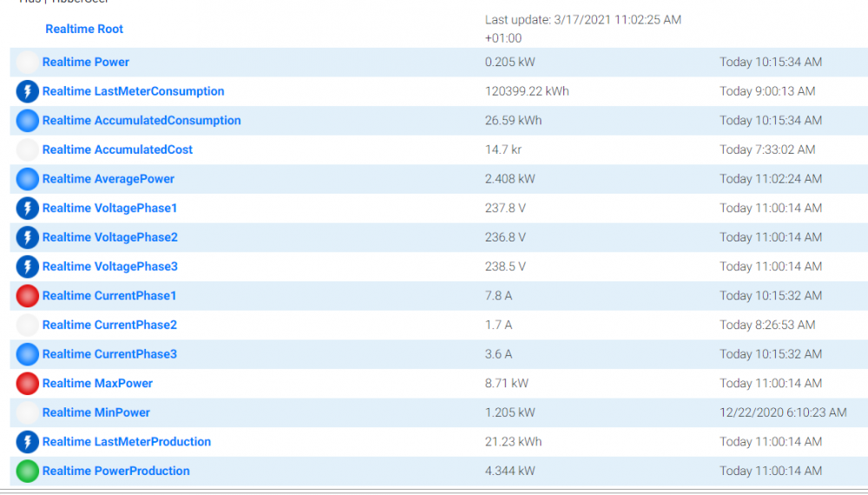Image resolution: width=868 pixels, height=495 pixels.
Task: Click the lightning icon next to Realtime VoltagePhase2
Action: coord(28,237)
